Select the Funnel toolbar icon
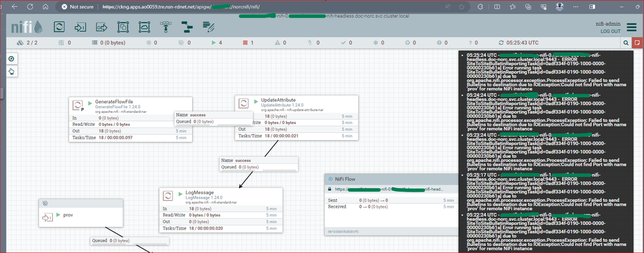 pyautogui.click(x=166, y=27)
